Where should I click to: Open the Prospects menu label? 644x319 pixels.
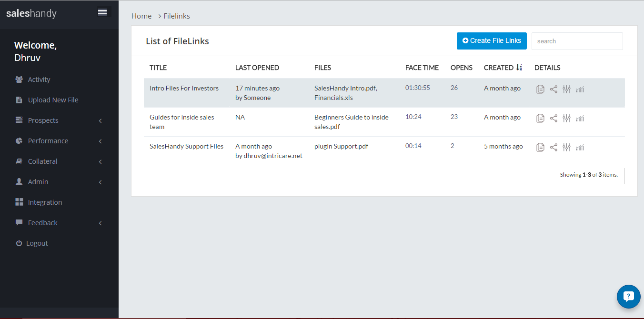pyautogui.click(x=43, y=120)
